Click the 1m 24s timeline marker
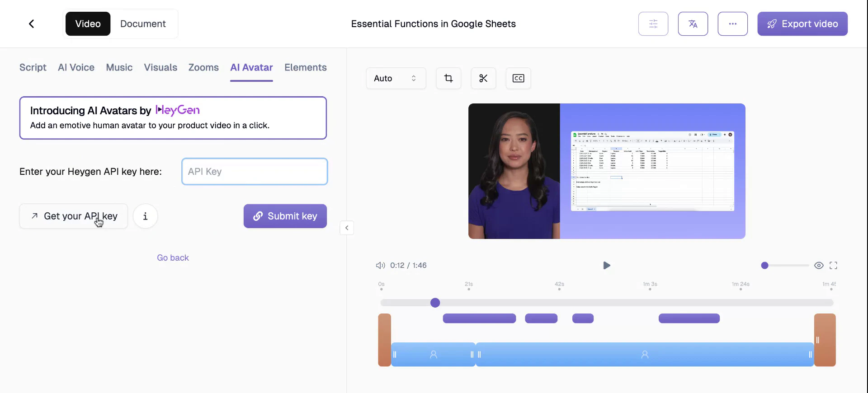Image resolution: width=868 pixels, height=393 pixels. coord(741,285)
